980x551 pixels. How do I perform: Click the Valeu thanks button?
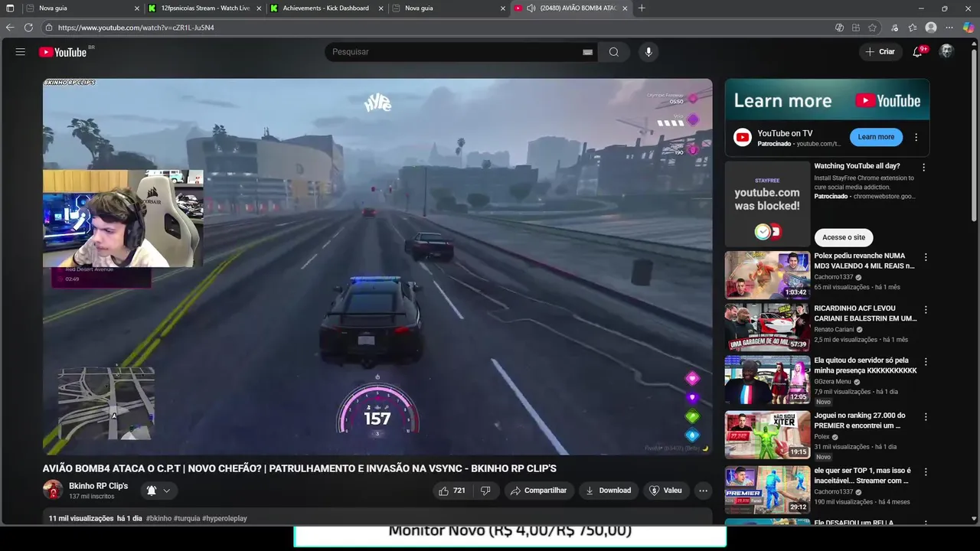(665, 491)
